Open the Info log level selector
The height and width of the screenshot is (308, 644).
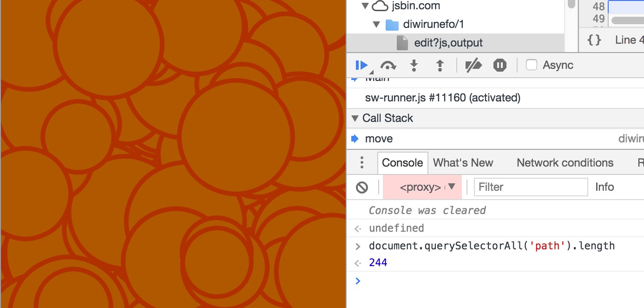pos(605,187)
